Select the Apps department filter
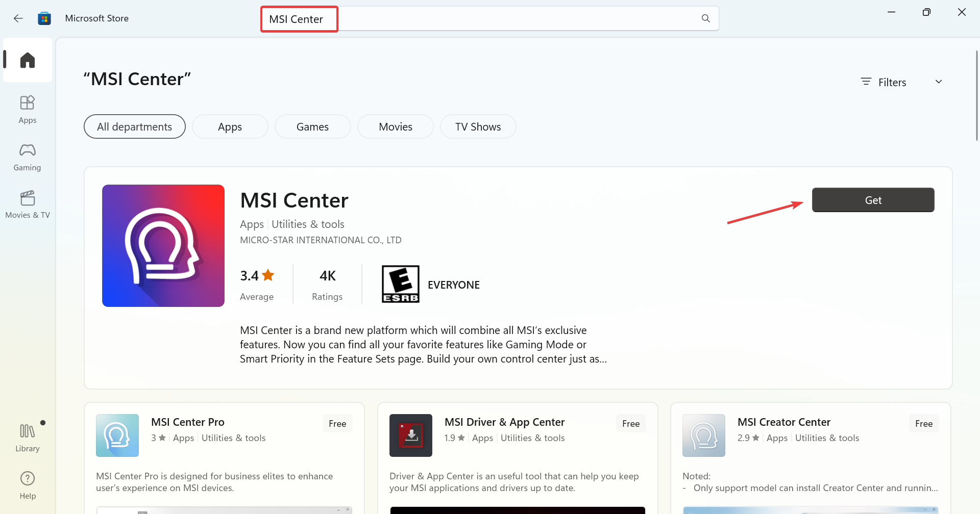Image resolution: width=980 pixels, height=514 pixels. [230, 126]
